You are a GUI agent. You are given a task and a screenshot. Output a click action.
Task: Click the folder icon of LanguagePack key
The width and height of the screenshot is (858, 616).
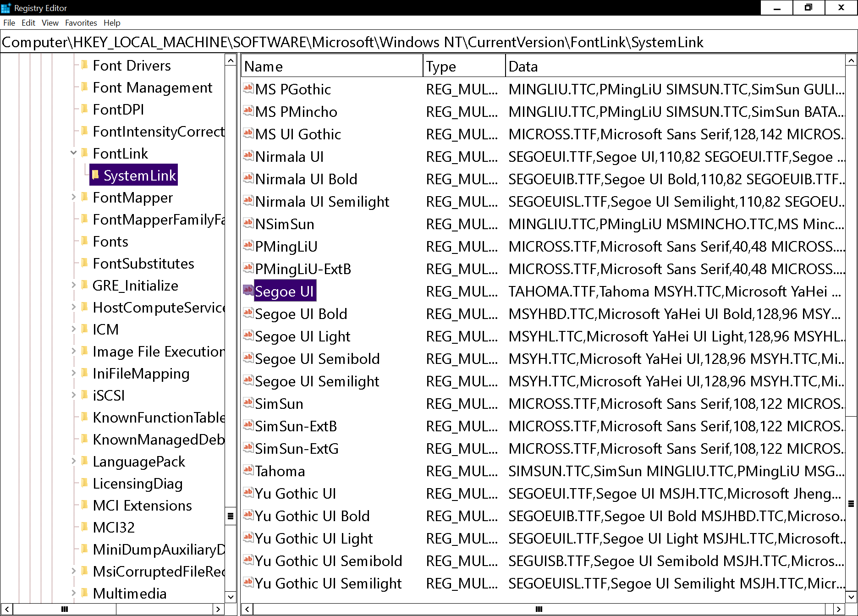click(x=84, y=461)
